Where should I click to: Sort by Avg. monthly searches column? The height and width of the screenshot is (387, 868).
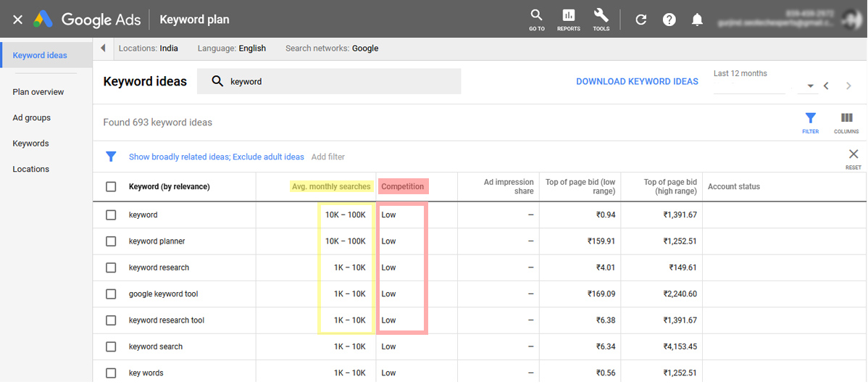[x=332, y=186]
